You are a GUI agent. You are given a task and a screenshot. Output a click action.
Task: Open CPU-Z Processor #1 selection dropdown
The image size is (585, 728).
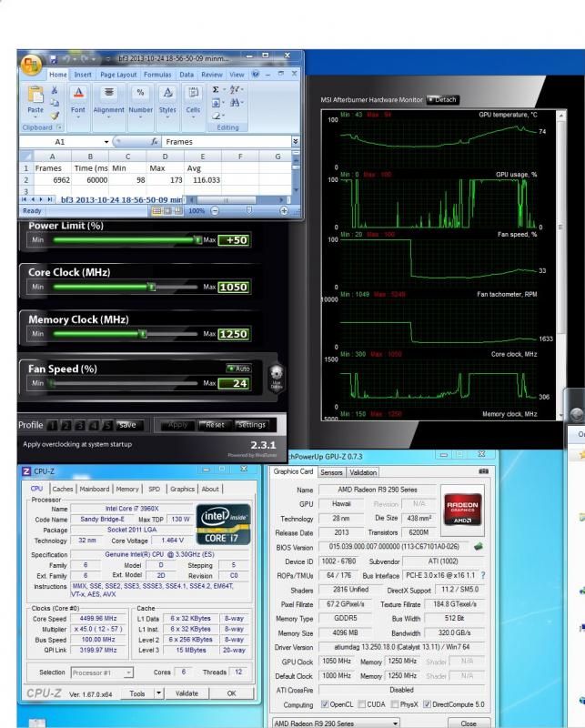[x=128, y=672]
